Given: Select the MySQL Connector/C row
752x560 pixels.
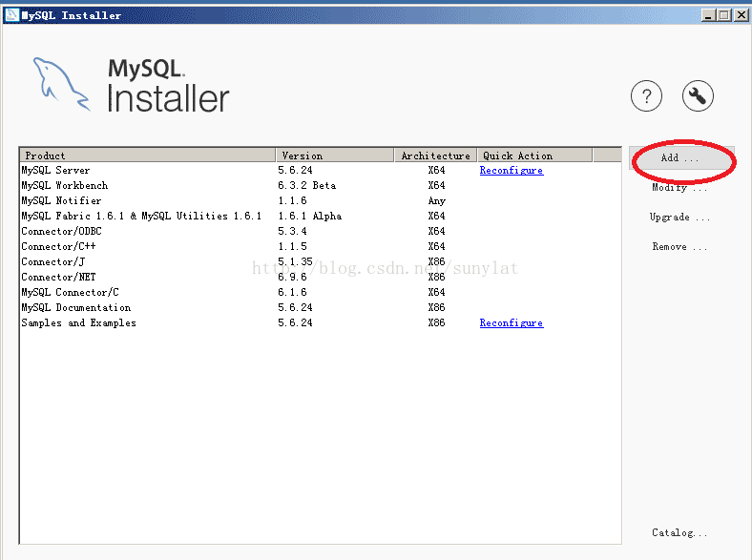Looking at the screenshot, I should pos(321,293).
